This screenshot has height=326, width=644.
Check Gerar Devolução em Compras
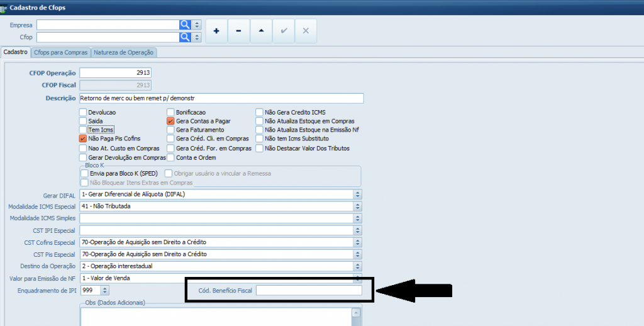coord(83,157)
